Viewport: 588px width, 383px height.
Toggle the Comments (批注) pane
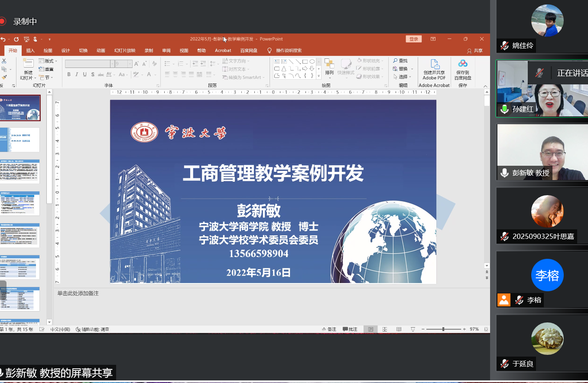click(x=350, y=329)
